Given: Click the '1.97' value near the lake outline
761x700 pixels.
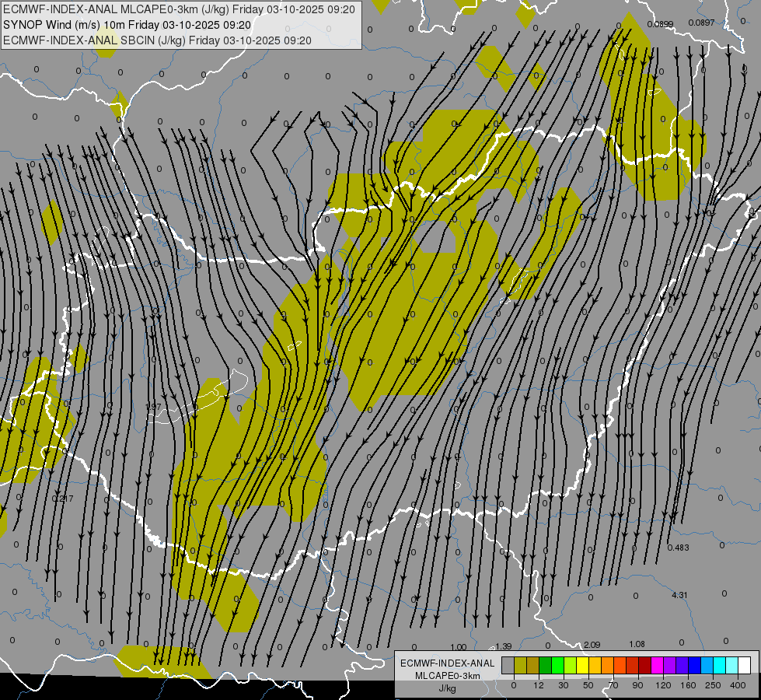Looking at the screenshot, I should (153, 407).
